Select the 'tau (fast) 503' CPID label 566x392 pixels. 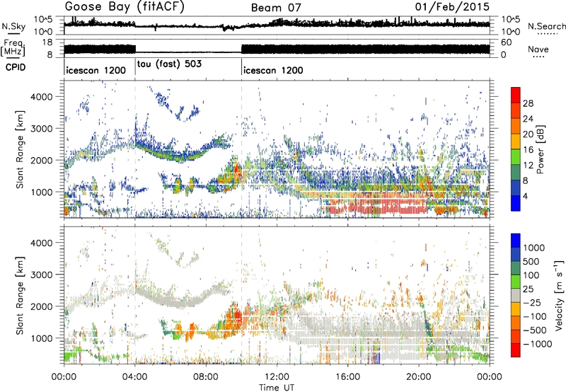169,64
